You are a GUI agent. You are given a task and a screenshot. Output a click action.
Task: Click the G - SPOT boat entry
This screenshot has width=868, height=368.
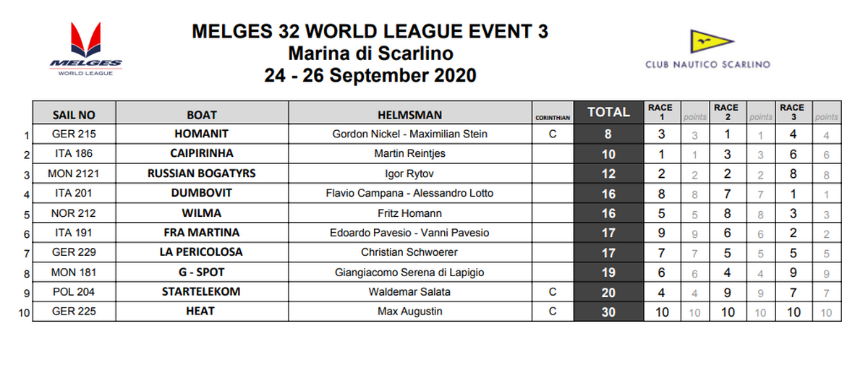click(x=201, y=273)
